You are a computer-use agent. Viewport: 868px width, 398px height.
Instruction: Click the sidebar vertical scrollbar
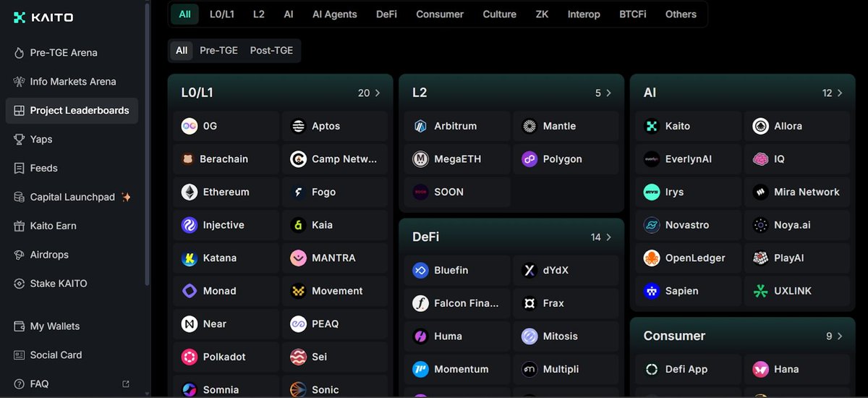(148, 145)
